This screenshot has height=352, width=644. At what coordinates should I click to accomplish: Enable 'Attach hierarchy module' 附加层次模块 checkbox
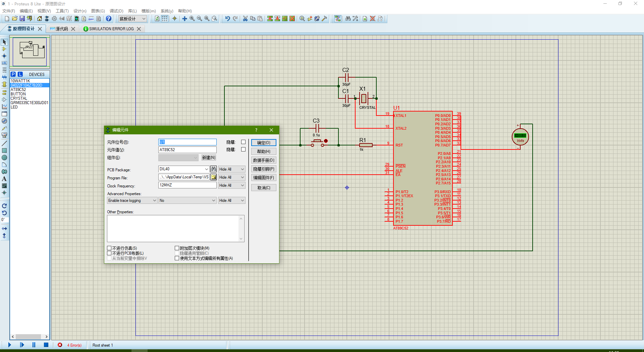coord(177,248)
